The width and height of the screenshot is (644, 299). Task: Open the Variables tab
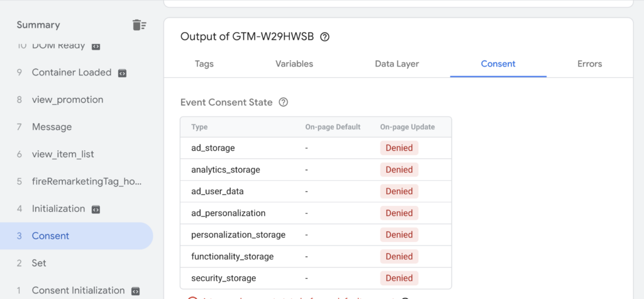point(294,64)
